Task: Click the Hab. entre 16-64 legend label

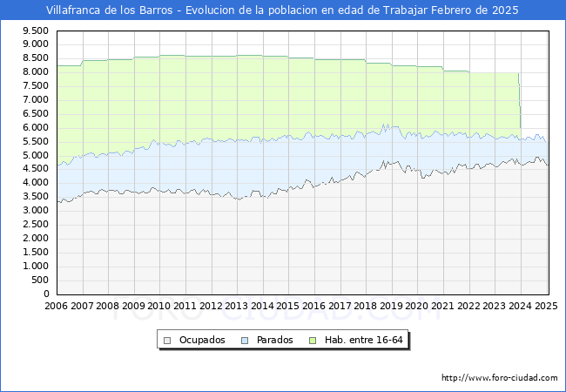Action: pos(363,340)
